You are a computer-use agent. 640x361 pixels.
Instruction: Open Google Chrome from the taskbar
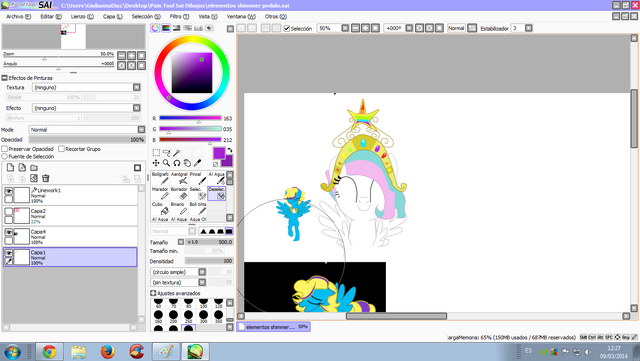click(49, 351)
